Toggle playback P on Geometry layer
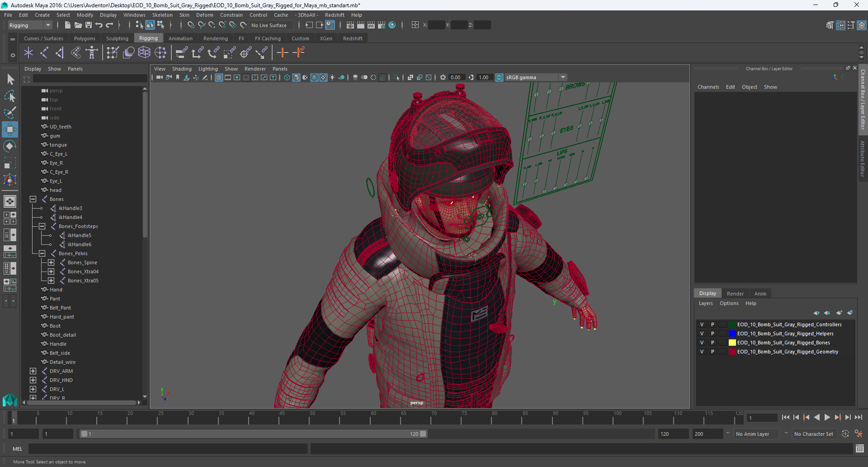This screenshot has width=868, height=467. (x=712, y=352)
